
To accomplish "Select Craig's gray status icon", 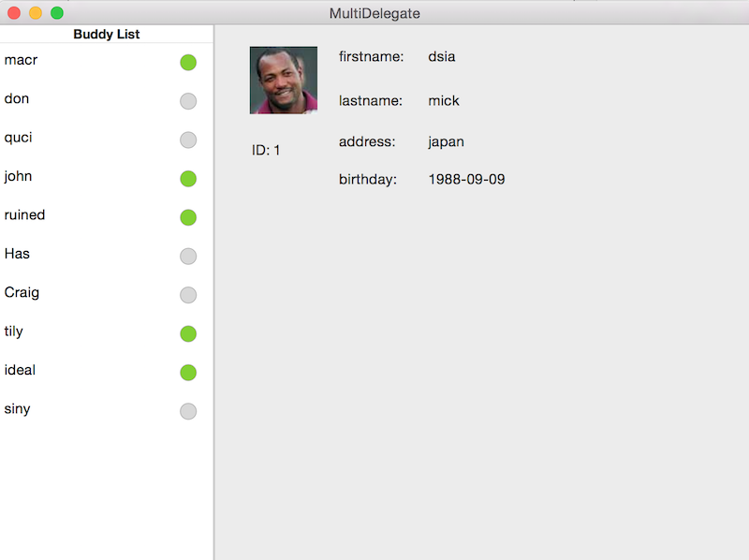I will coord(188,295).
